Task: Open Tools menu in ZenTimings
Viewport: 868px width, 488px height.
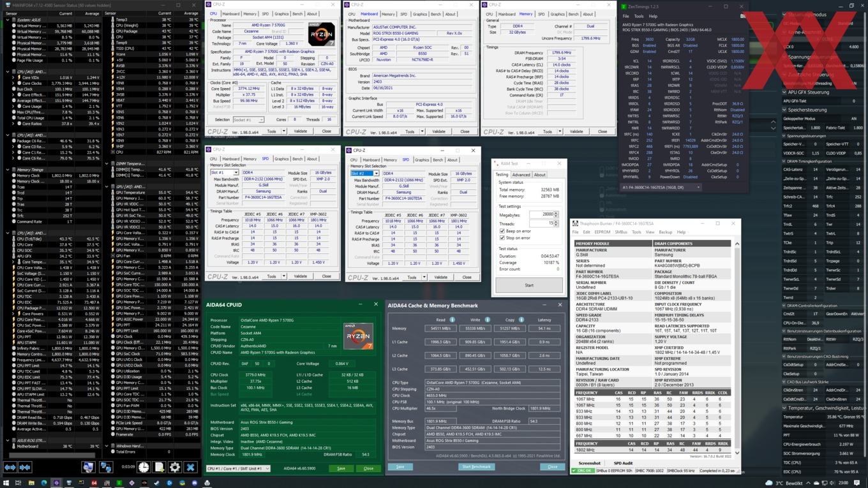Action: pyautogui.click(x=640, y=16)
